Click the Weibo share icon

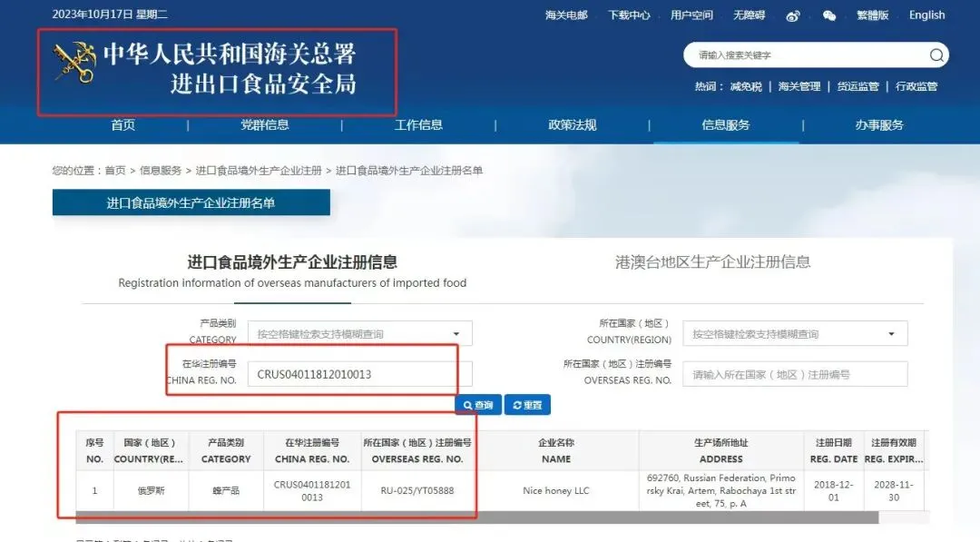792,14
